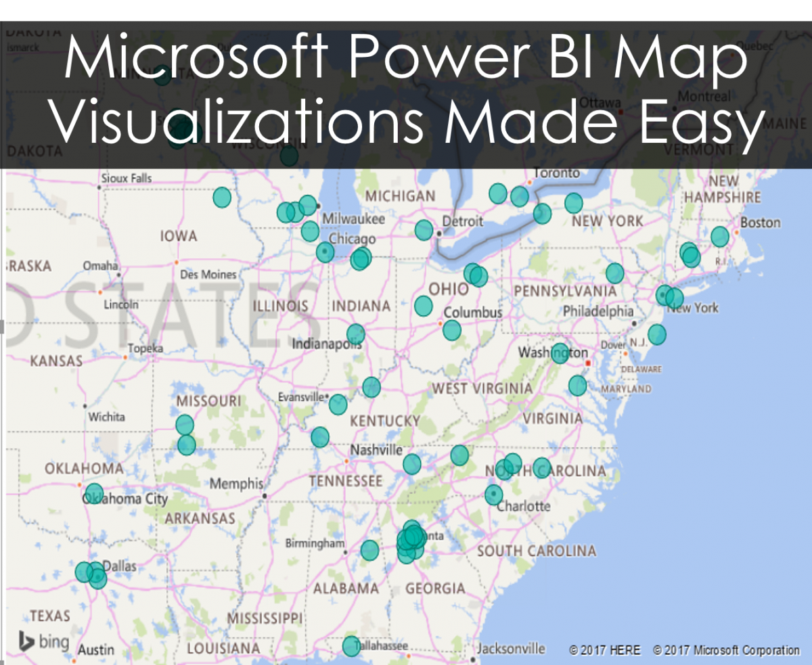Select the data bubble over Oklahoma City
Image resolution: width=812 pixels, height=665 pixels.
pyautogui.click(x=94, y=493)
